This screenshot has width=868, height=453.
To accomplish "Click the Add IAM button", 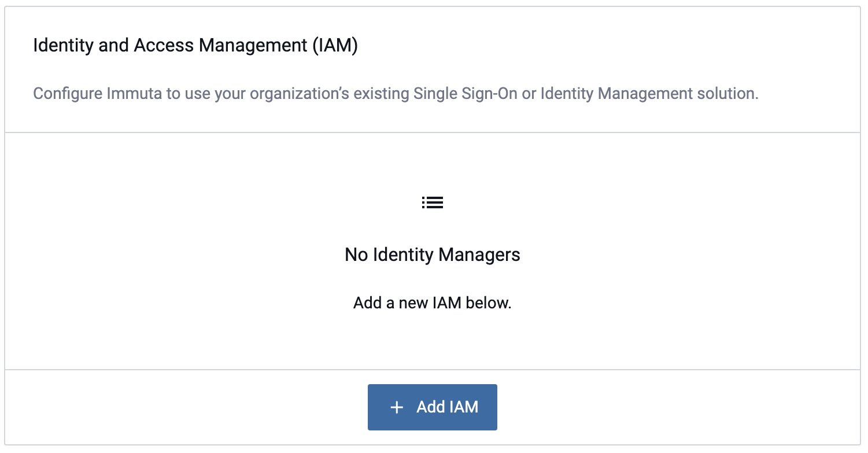I will coord(432,407).
